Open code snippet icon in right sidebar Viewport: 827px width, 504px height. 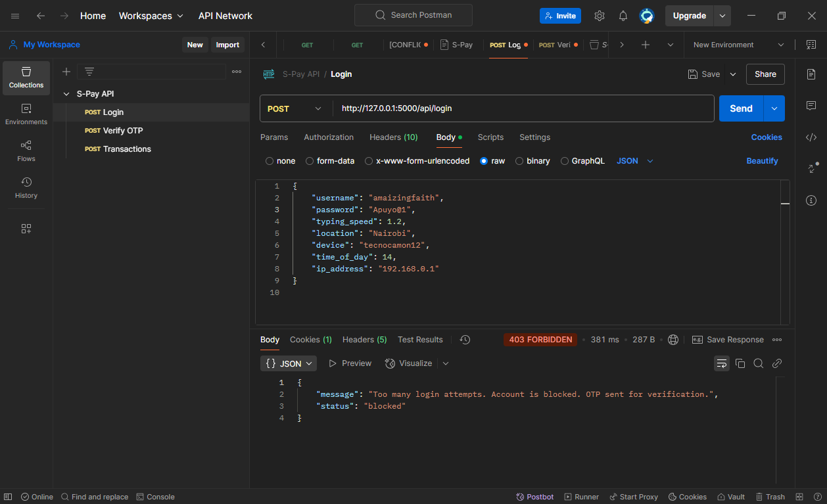pyautogui.click(x=811, y=137)
